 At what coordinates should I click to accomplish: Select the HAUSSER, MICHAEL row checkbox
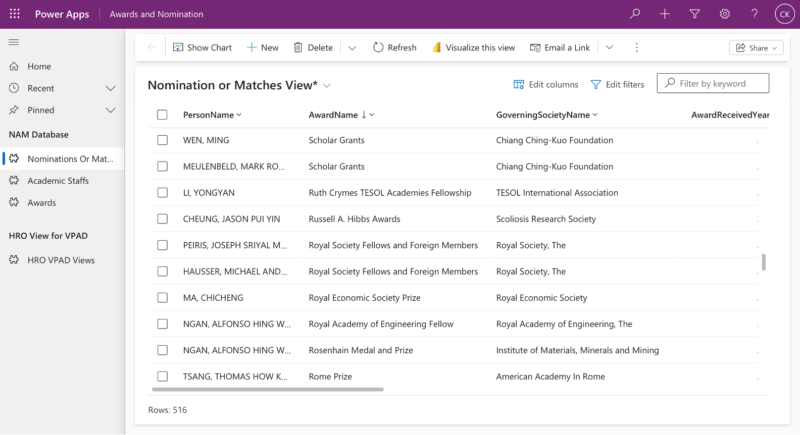162,271
